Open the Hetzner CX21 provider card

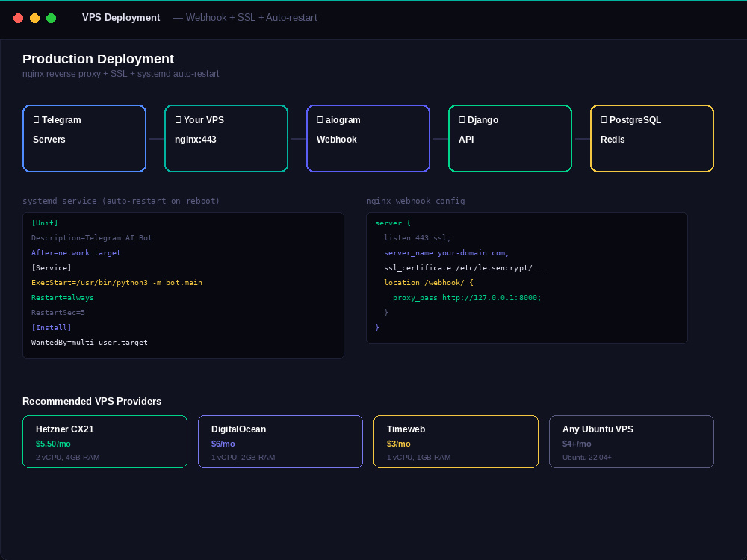pos(105,441)
